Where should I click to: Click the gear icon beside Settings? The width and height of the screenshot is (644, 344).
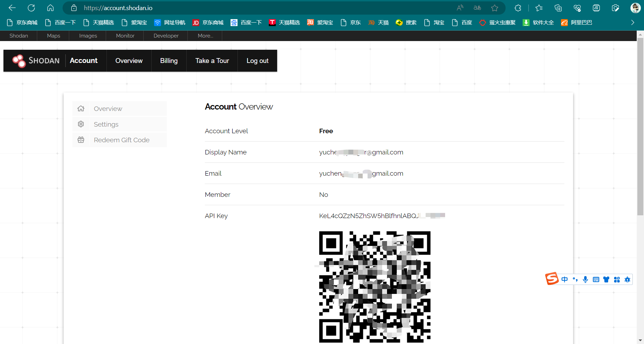coord(81,124)
